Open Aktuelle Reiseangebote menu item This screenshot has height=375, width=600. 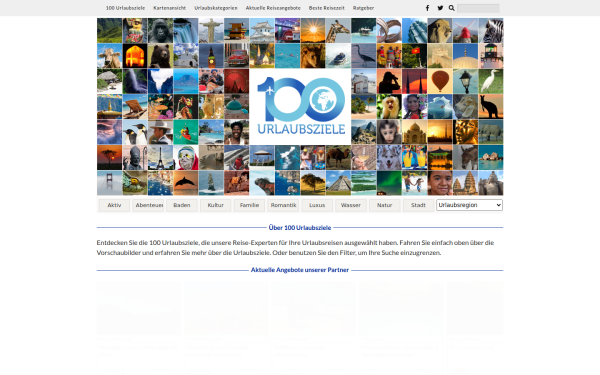tap(273, 8)
